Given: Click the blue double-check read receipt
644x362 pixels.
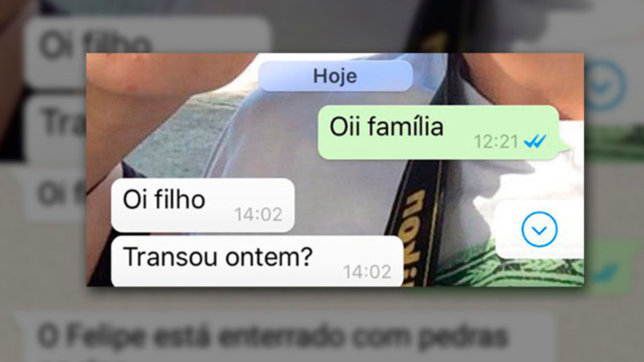Looking at the screenshot, I should [x=535, y=141].
